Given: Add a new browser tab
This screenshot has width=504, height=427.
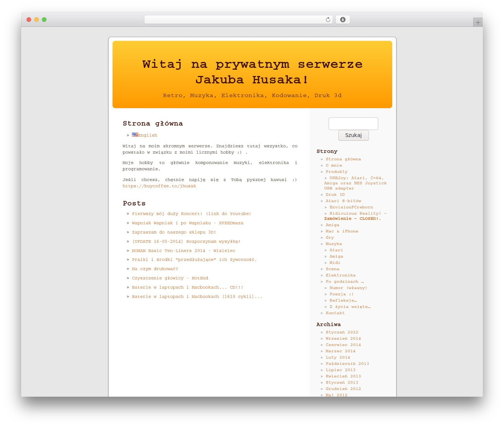Looking at the screenshot, I should [478, 22].
